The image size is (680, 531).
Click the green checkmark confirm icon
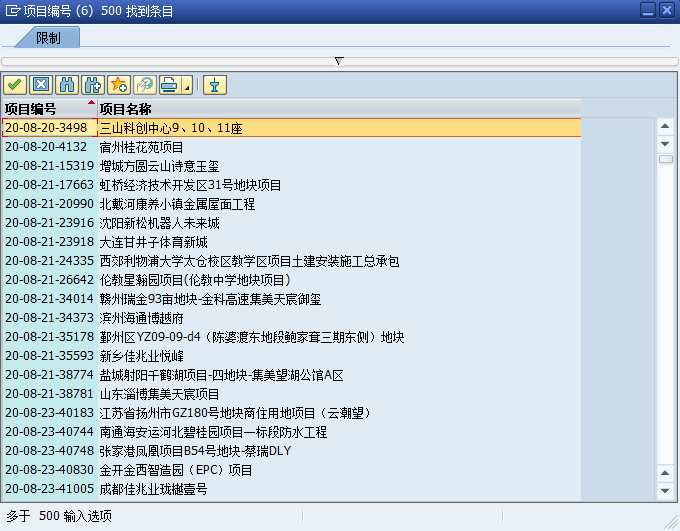tap(15, 85)
